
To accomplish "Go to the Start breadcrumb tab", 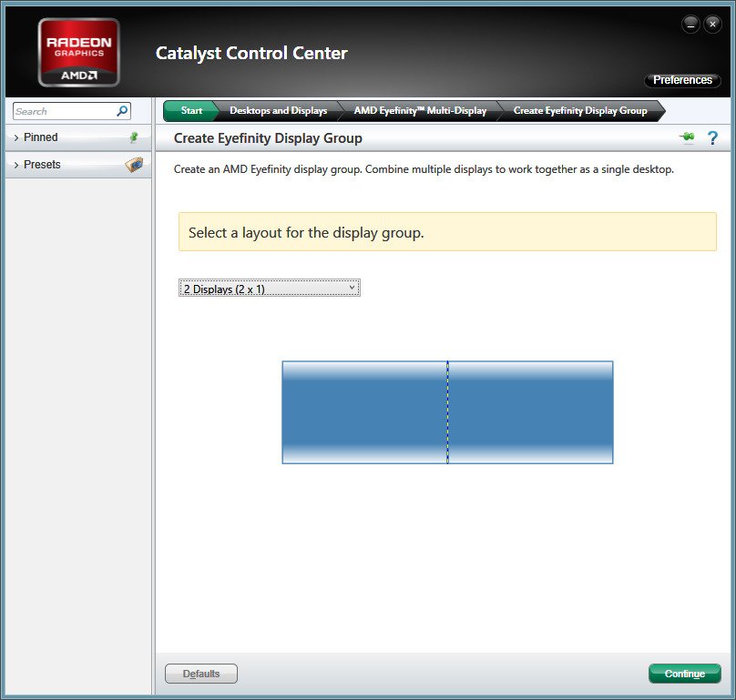I will click(191, 111).
